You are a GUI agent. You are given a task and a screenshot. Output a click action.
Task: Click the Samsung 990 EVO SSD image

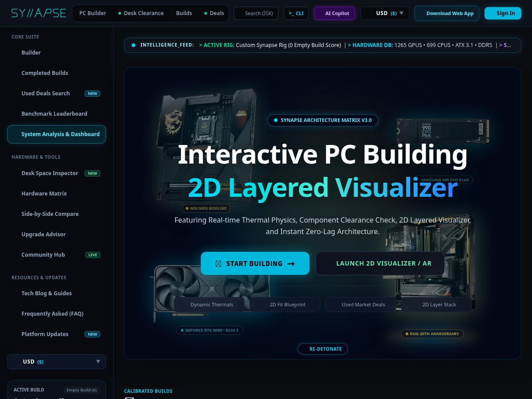click(442, 131)
